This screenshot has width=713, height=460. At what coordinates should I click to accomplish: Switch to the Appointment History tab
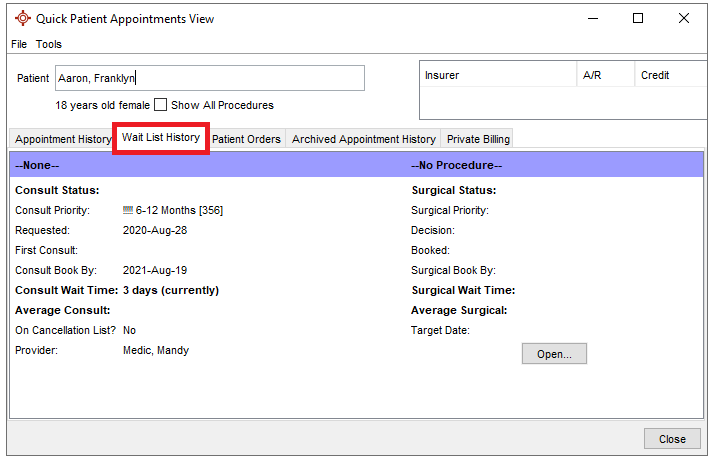[62, 139]
